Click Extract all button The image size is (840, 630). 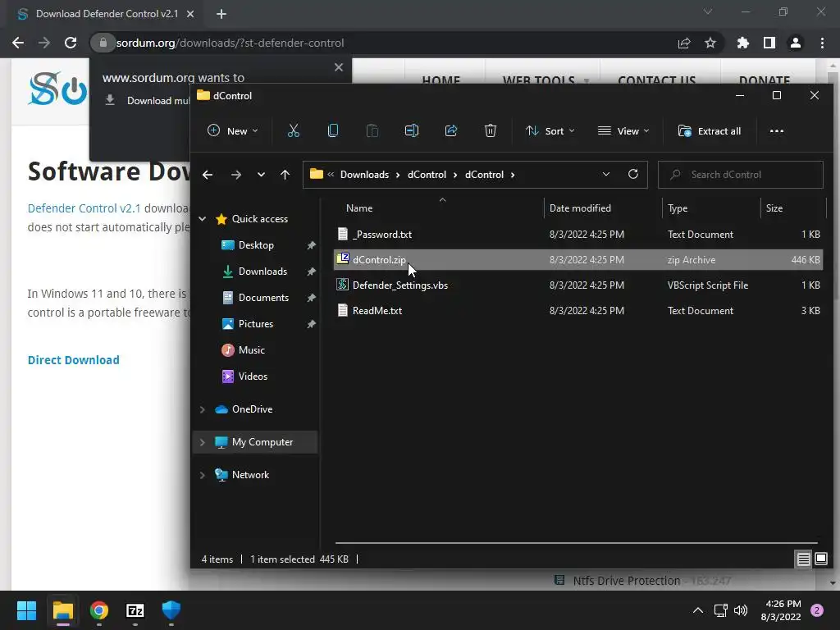(710, 130)
